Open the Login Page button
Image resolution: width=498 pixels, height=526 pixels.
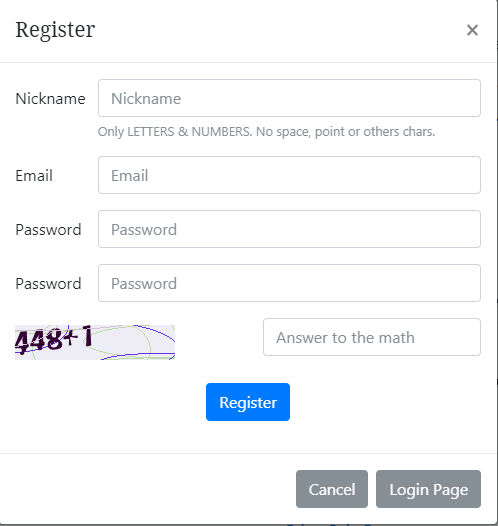point(428,489)
